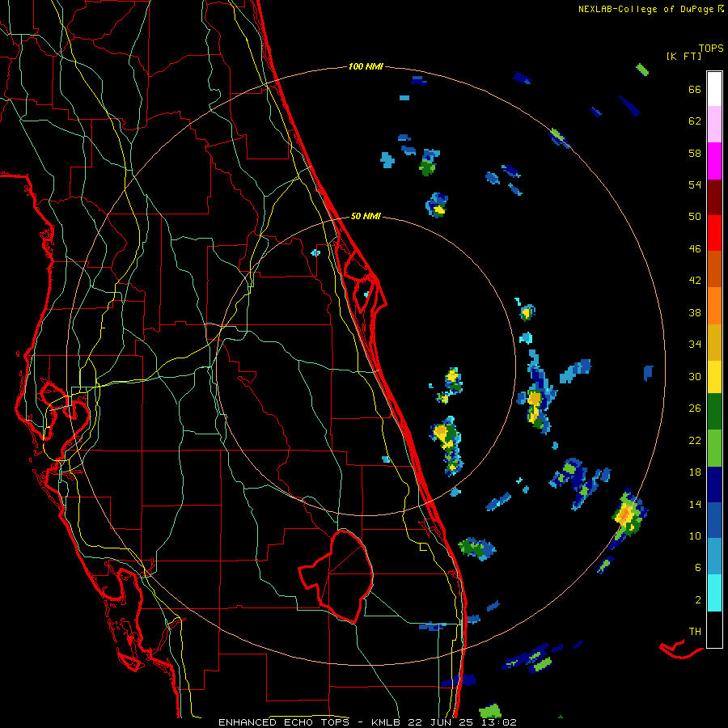728x728 pixels.
Task: Click the TH threshold label
Action: tap(695, 632)
